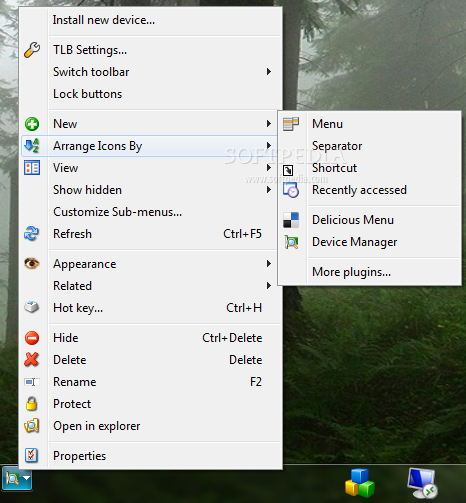Click the Ctrl+H shortcut text
The image size is (466, 503).
coord(244,308)
